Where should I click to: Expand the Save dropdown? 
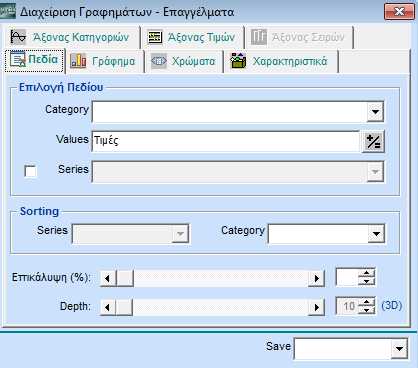click(x=399, y=349)
